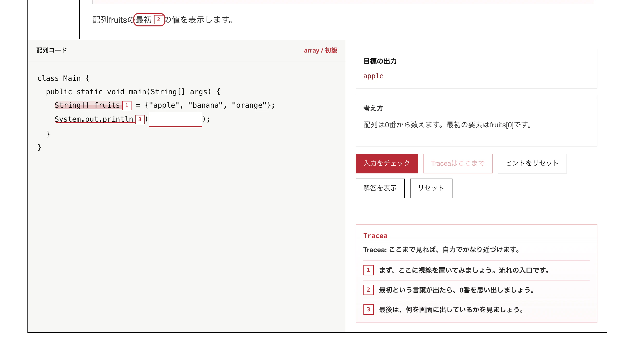Click the 'class Main {' code line
Image resolution: width=644 pixels, height=338 pixels.
[63, 78]
